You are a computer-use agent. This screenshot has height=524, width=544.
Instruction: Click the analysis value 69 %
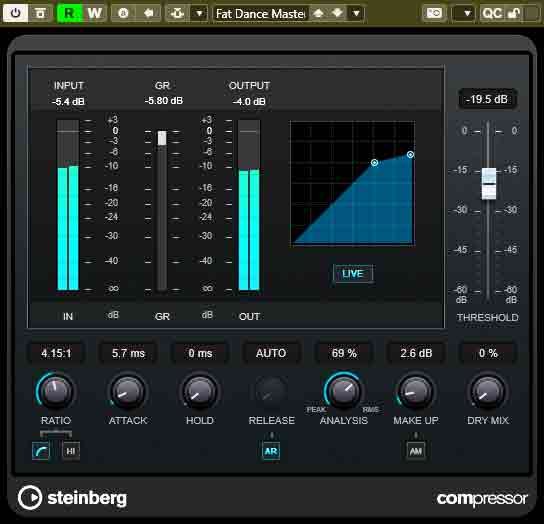(x=344, y=353)
